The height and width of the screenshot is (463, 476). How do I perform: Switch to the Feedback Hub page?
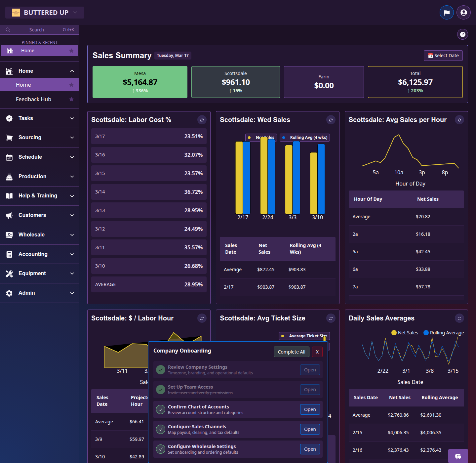(34, 99)
